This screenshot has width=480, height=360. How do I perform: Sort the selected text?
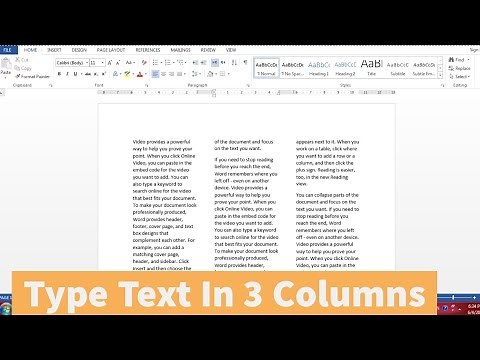click(x=234, y=63)
